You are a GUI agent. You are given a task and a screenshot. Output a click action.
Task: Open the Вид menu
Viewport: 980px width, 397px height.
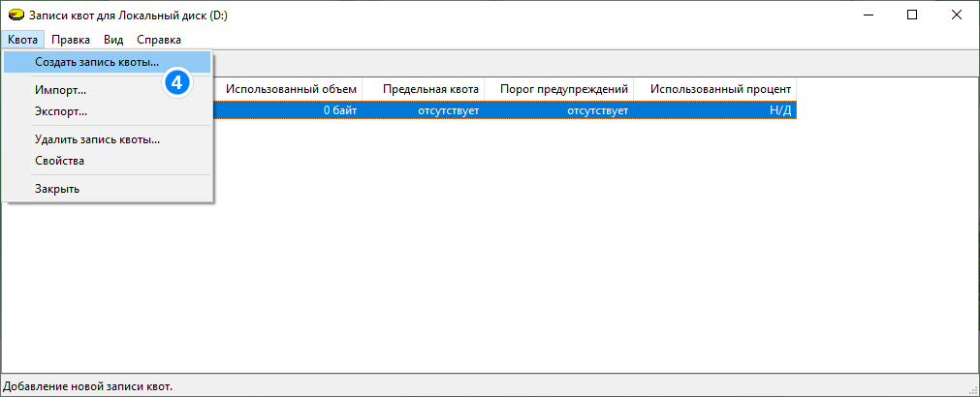(x=113, y=40)
